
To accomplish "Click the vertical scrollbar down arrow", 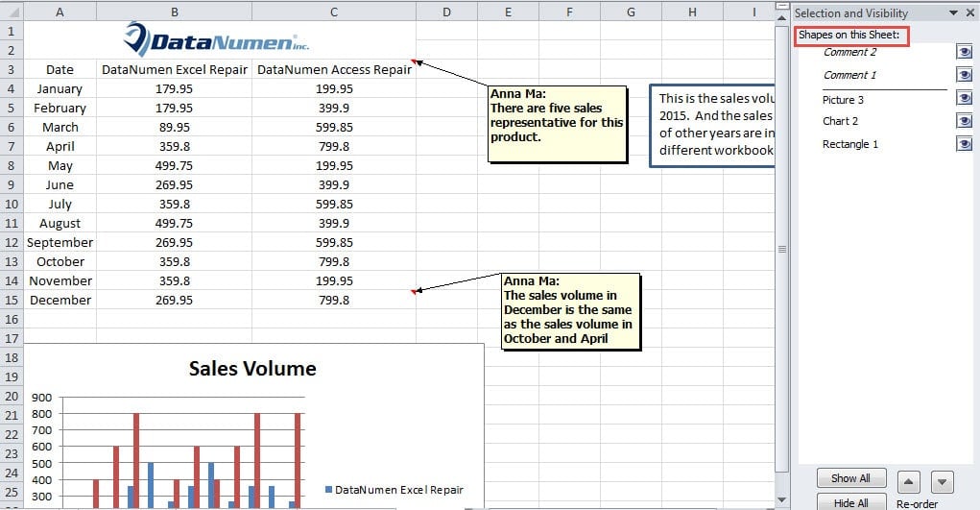I will [782, 499].
